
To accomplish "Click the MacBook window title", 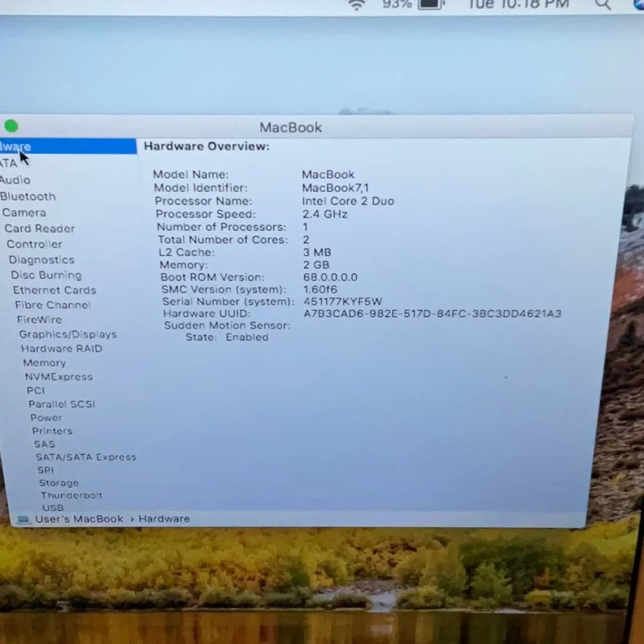I will click(291, 128).
